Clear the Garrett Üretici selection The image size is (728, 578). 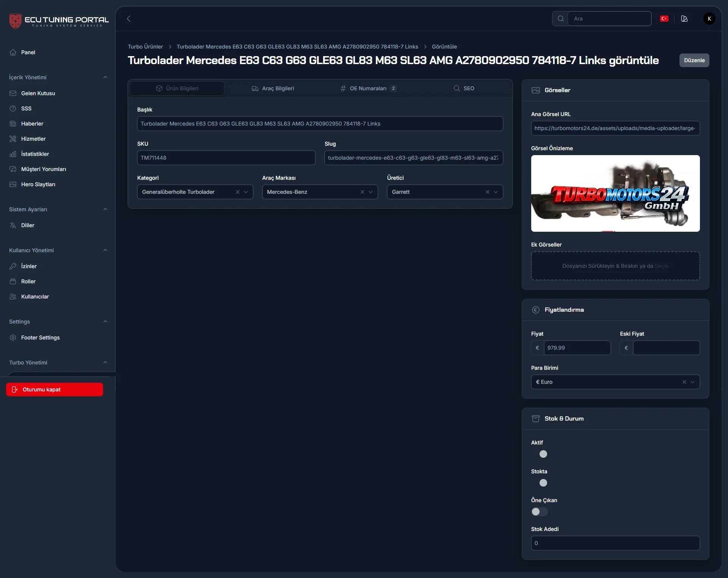[487, 192]
